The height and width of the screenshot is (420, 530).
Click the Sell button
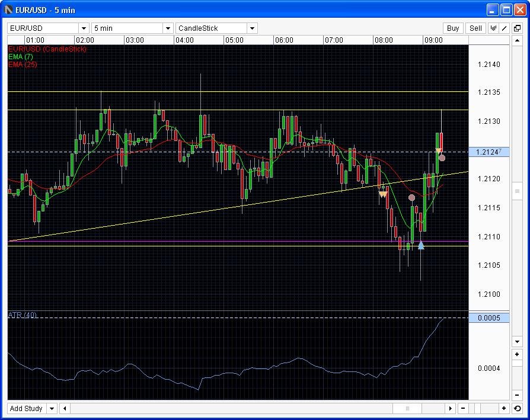point(475,28)
